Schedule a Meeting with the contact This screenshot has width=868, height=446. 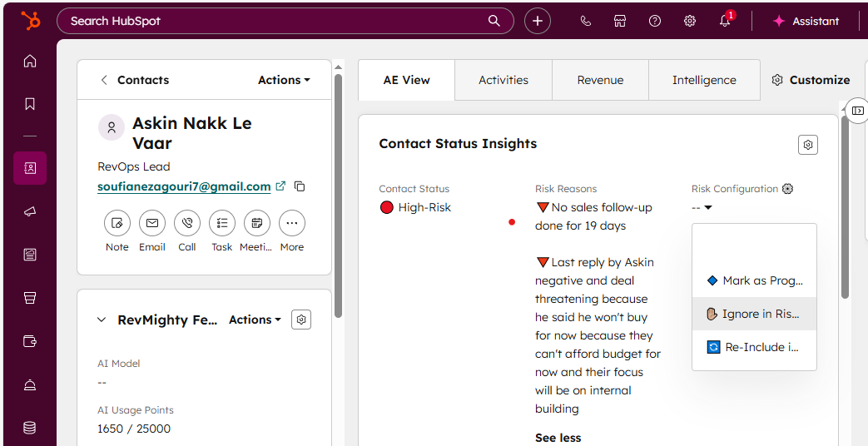(257, 223)
